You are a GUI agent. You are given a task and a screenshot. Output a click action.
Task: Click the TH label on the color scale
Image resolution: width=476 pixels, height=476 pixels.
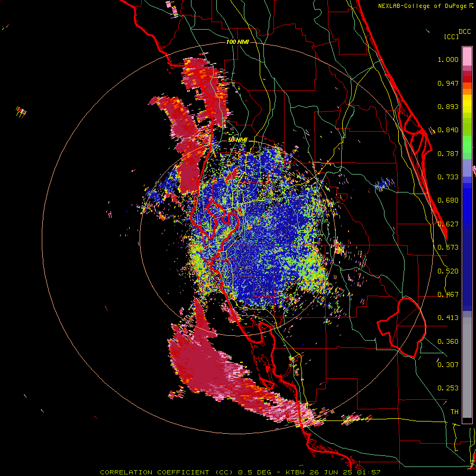coord(454,412)
